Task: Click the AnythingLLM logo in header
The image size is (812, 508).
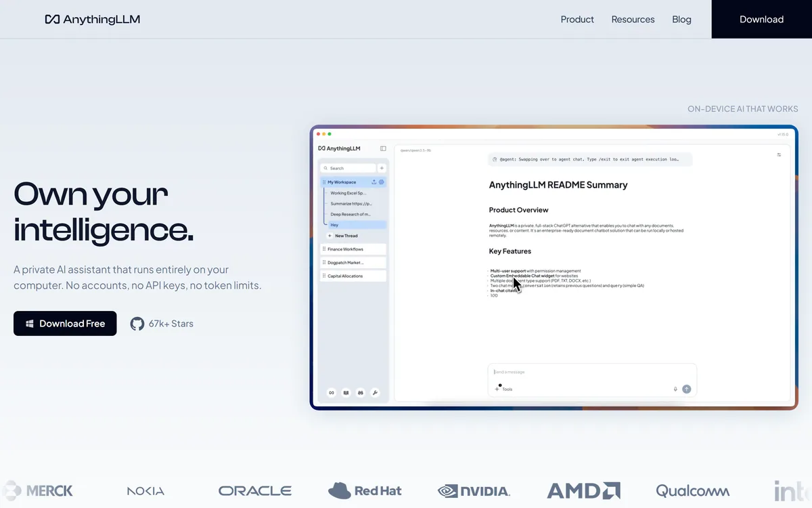Action: [x=93, y=19]
